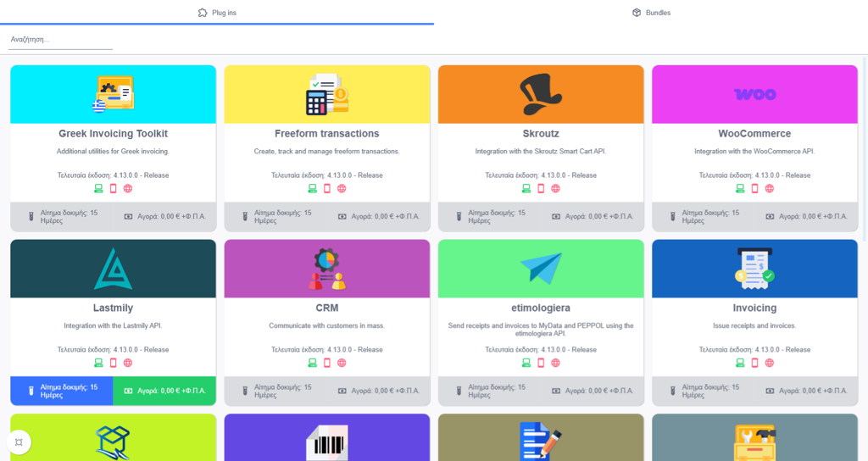Image resolution: width=868 pixels, height=461 pixels.
Task: Request 15-day trial for Freeform transactions
Action: coord(275,216)
